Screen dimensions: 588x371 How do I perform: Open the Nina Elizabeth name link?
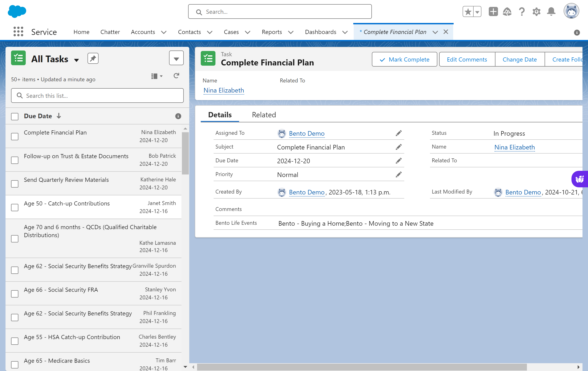(224, 90)
